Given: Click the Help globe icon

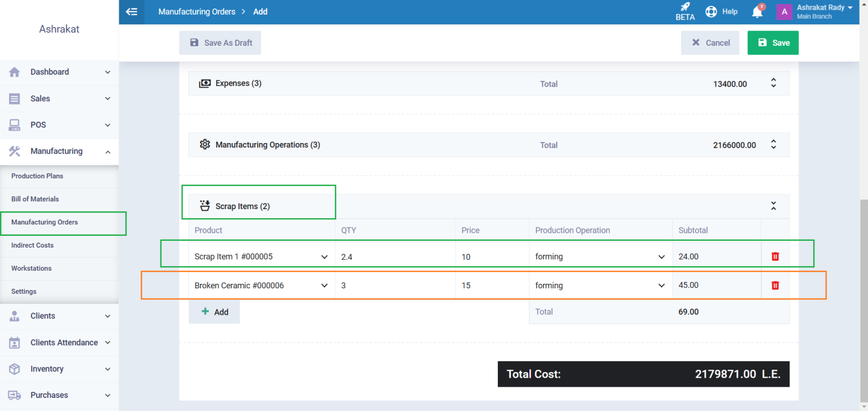Looking at the screenshot, I should point(711,11).
